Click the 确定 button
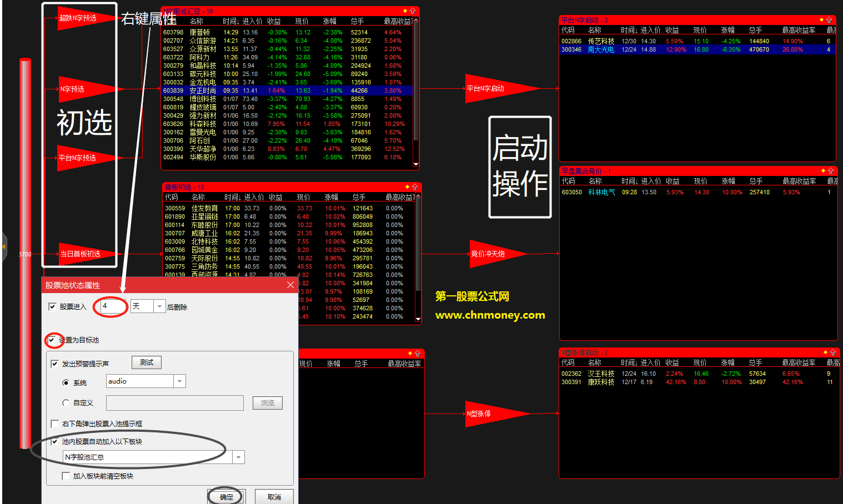The image size is (843, 504). tap(227, 497)
